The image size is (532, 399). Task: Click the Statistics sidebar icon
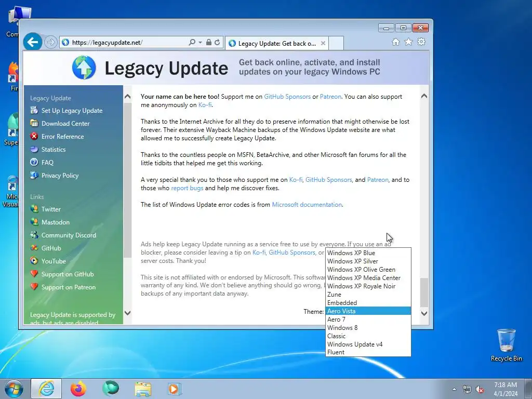pos(34,149)
